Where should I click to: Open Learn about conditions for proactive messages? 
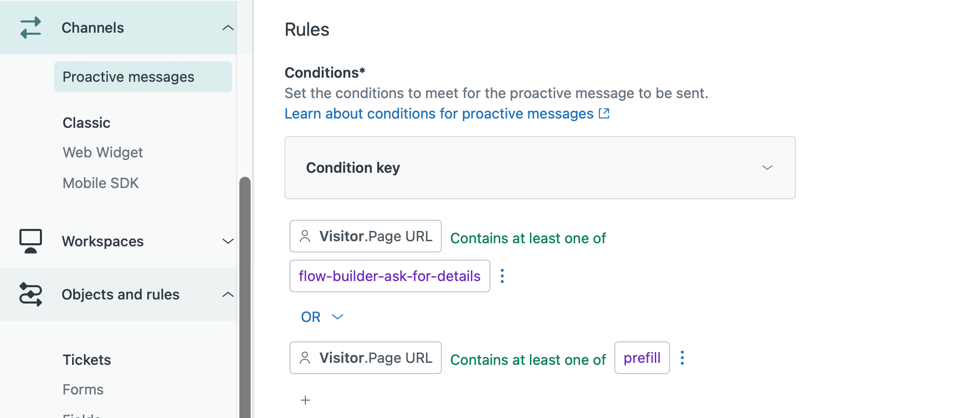439,113
